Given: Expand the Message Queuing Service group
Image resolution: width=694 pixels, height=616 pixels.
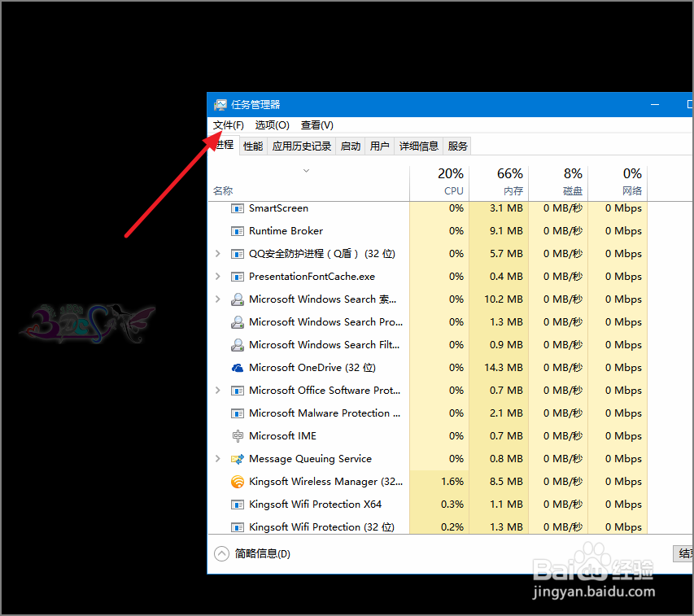Looking at the screenshot, I should [217, 458].
